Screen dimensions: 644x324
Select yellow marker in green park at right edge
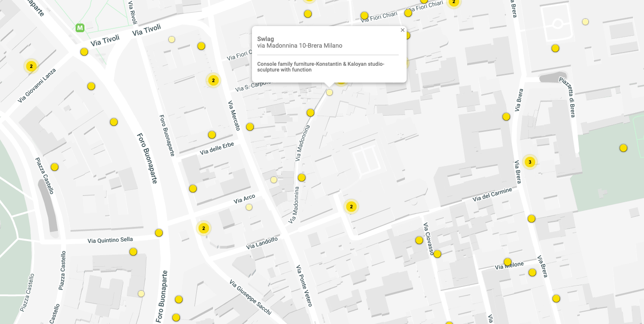pyautogui.click(x=623, y=148)
